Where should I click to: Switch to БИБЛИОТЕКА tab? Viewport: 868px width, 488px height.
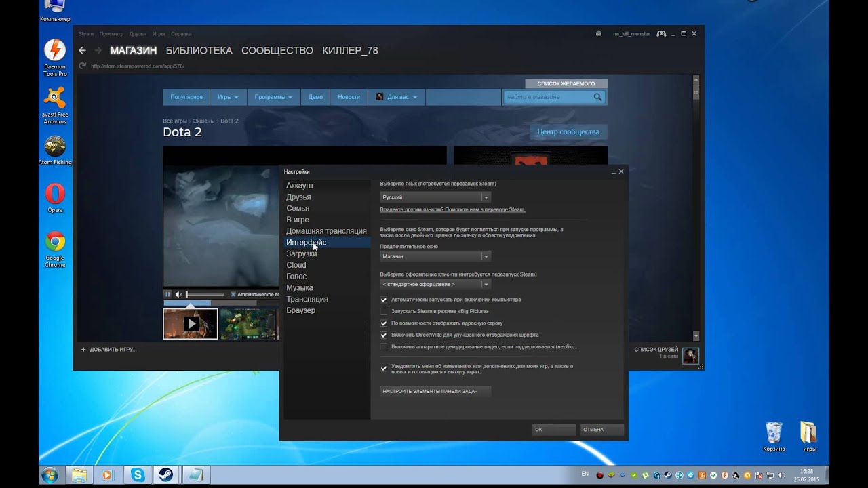point(199,50)
